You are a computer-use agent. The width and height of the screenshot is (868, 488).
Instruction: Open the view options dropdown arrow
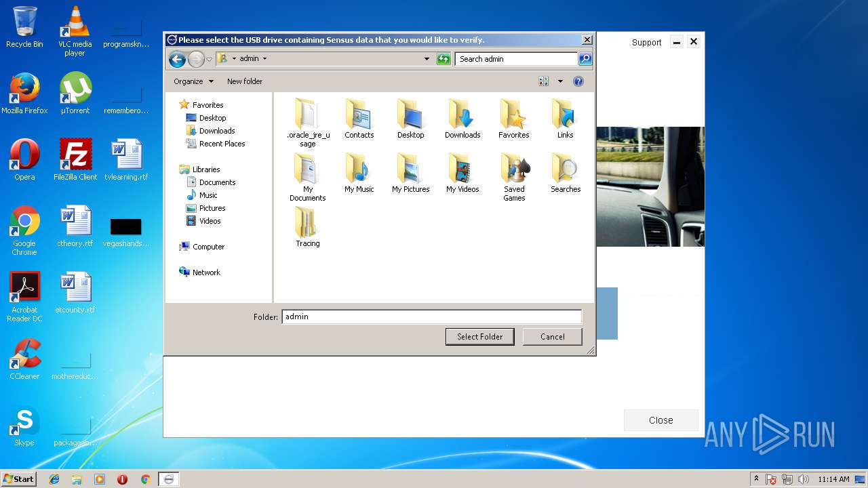pyautogui.click(x=560, y=81)
